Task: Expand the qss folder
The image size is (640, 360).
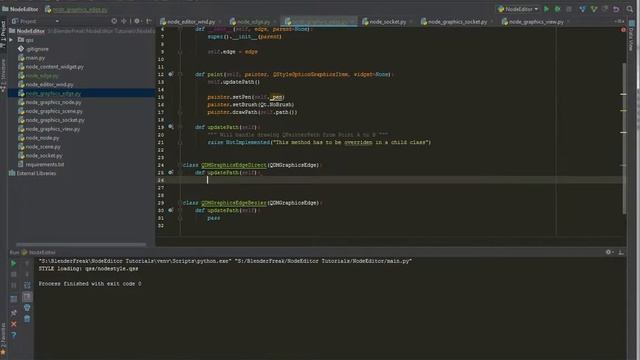Action: 11,40
